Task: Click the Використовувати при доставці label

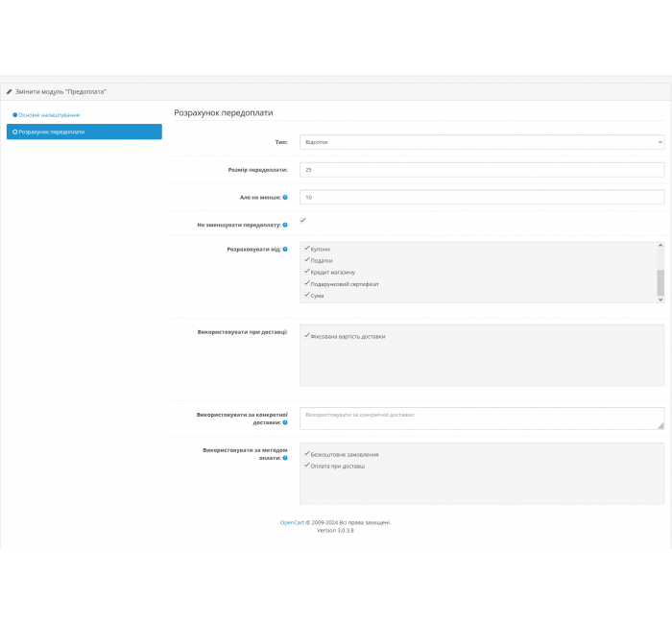Action: point(242,332)
